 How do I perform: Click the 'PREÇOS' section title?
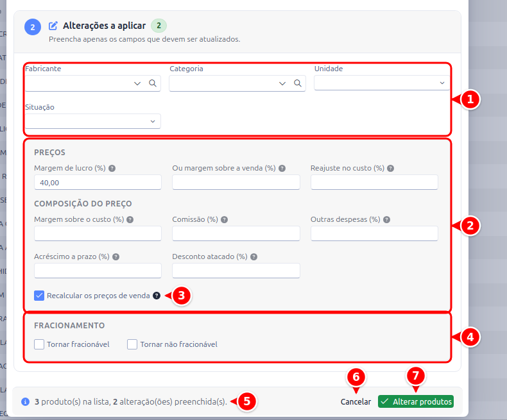coord(49,153)
